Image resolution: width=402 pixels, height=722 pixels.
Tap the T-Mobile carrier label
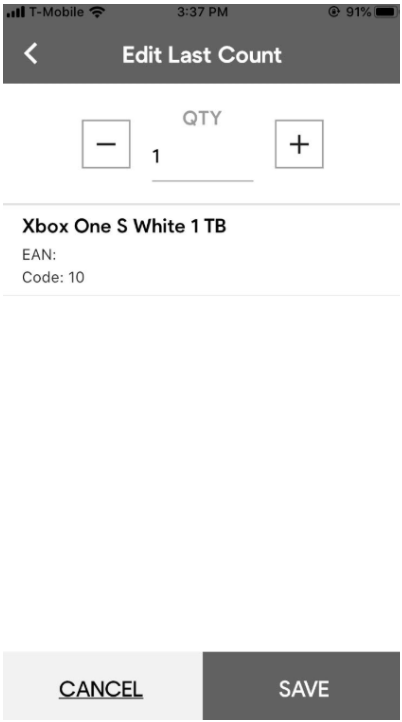(57, 12)
